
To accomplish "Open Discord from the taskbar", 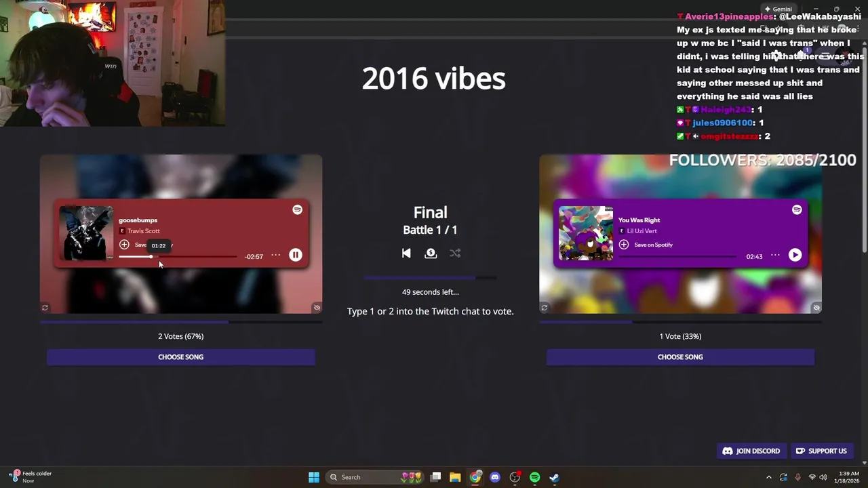I will coord(495,477).
